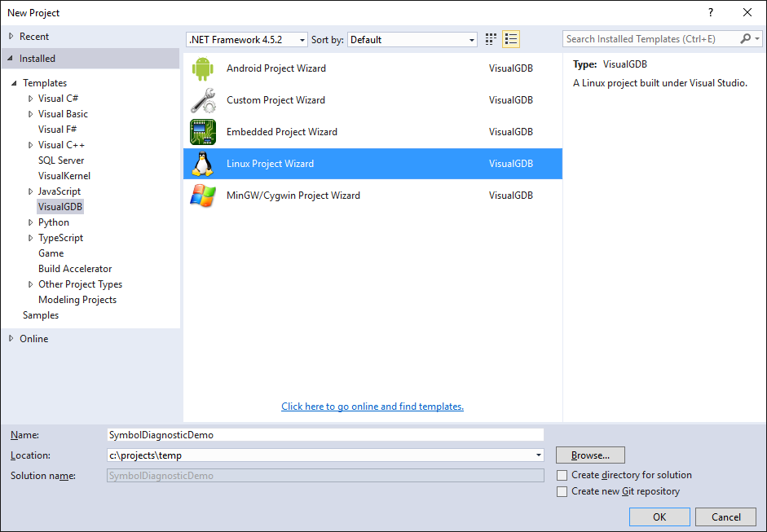
Task: Expand the Other Project Types node
Action: pos(31,284)
